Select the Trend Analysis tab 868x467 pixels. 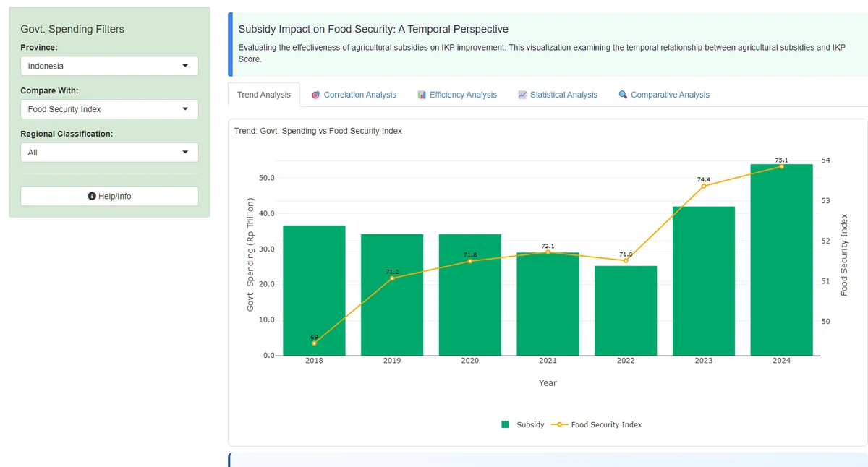click(264, 95)
